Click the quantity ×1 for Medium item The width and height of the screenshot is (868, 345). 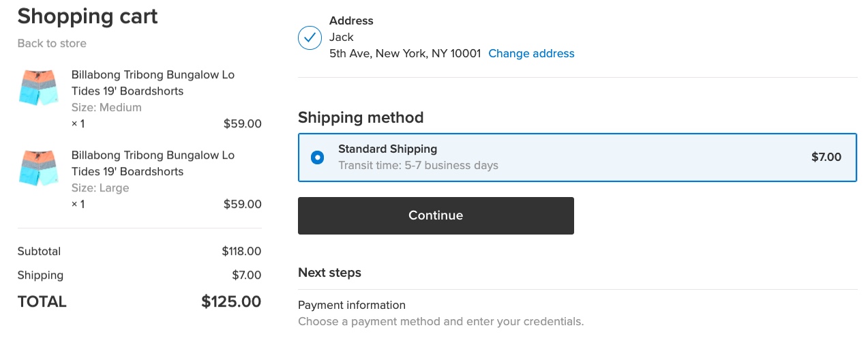point(78,123)
